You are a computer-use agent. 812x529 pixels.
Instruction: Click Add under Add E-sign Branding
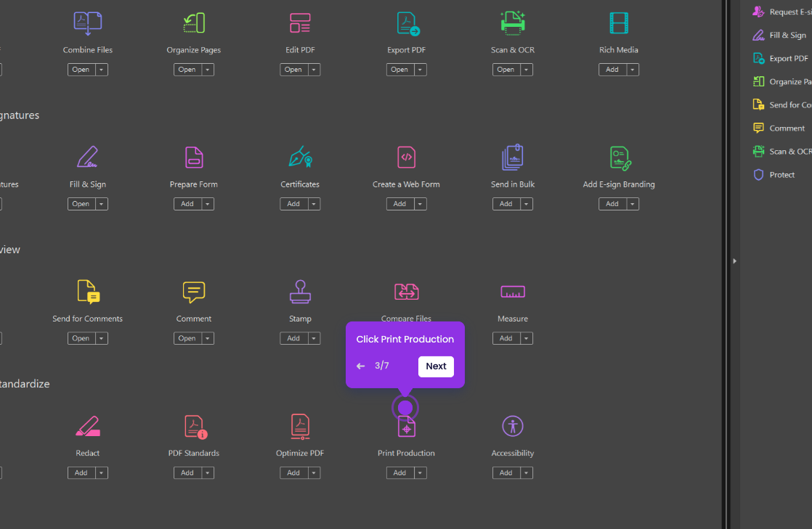click(612, 204)
